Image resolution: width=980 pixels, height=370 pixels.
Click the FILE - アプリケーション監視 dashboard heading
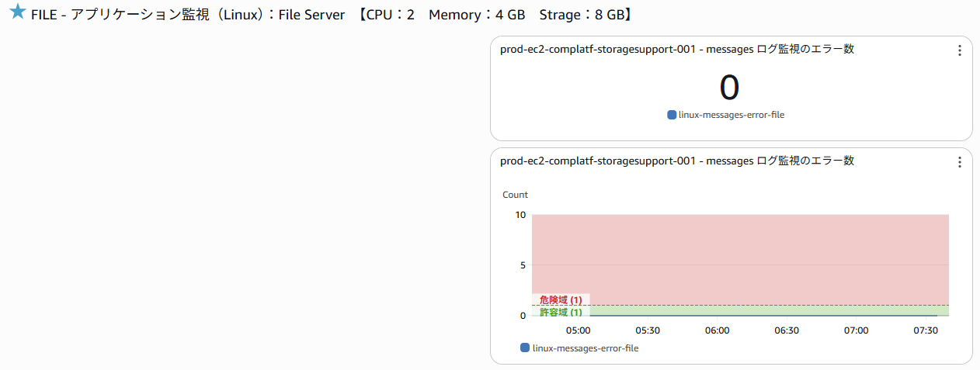187,15
